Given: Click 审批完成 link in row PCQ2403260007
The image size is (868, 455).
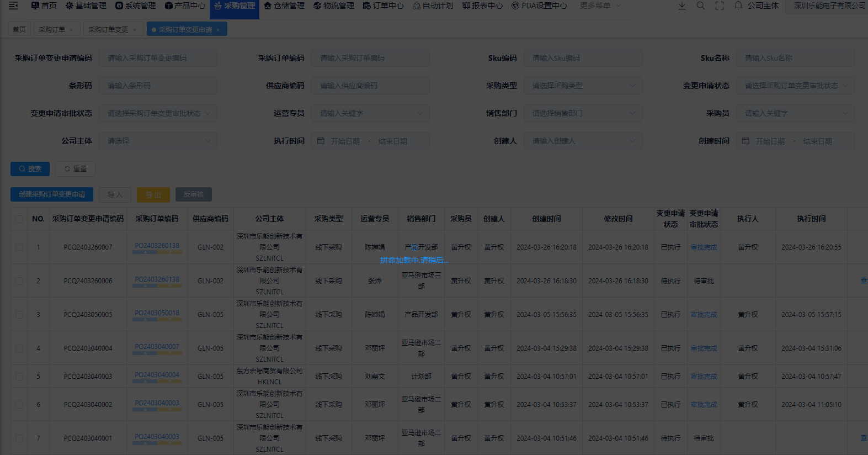Looking at the screenshot, I should coord(704,247).
